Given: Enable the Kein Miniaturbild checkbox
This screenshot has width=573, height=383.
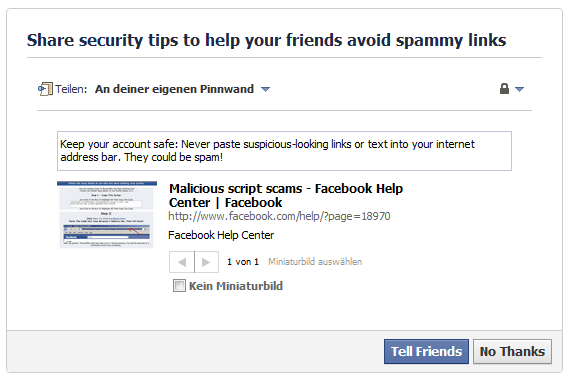Looking at the screenshot, I should tap(179, 285).
